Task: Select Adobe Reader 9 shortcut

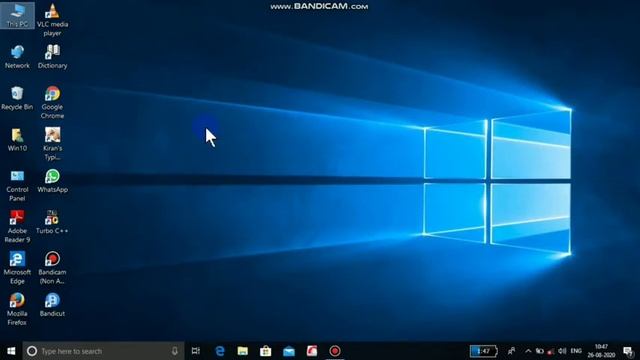Action: [x=17, y=227]
